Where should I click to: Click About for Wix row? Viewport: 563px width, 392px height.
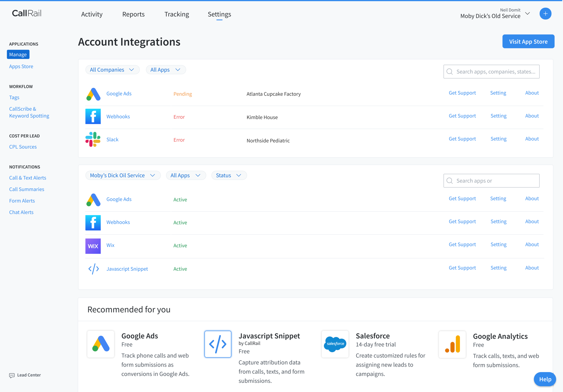(x=532, y=245)
